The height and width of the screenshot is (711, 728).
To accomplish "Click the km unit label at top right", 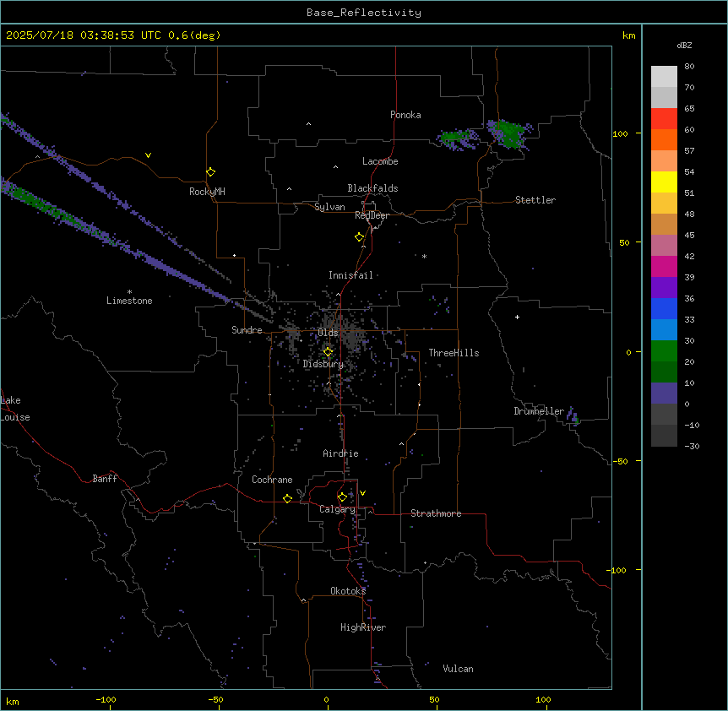I will point(629,35).
